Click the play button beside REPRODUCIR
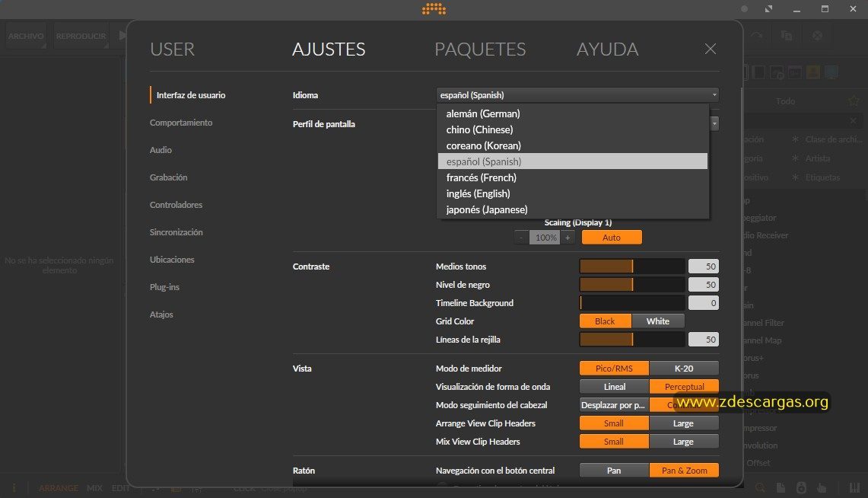Screen dimensions: 868x498 (122, 36)
